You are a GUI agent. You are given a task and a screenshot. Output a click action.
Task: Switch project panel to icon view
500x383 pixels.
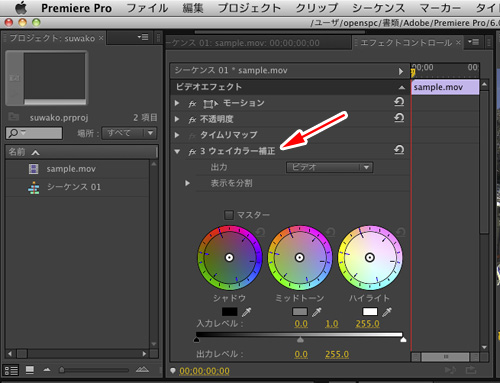click(30, 370)
